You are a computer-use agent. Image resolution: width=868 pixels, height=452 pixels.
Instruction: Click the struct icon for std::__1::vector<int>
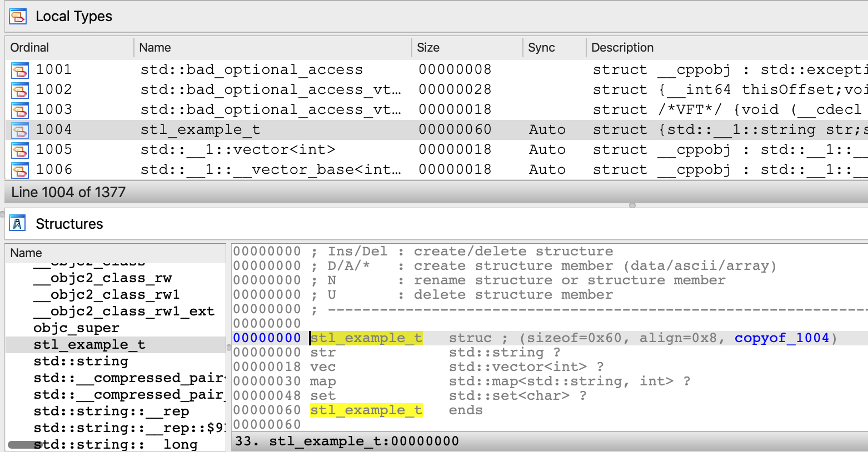(x=19, y=149)
